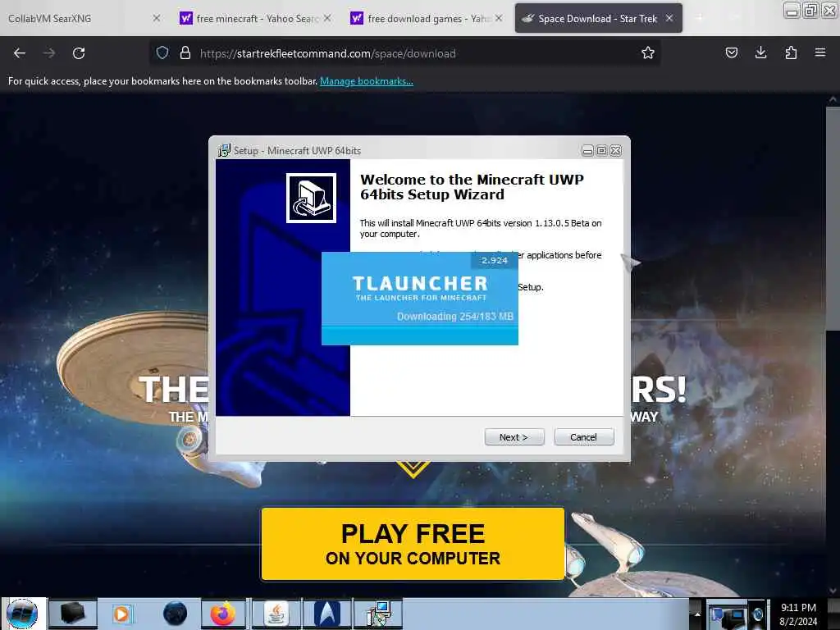
Task: Open the Manage bookmarks link
Action: [x=367, y=81]
